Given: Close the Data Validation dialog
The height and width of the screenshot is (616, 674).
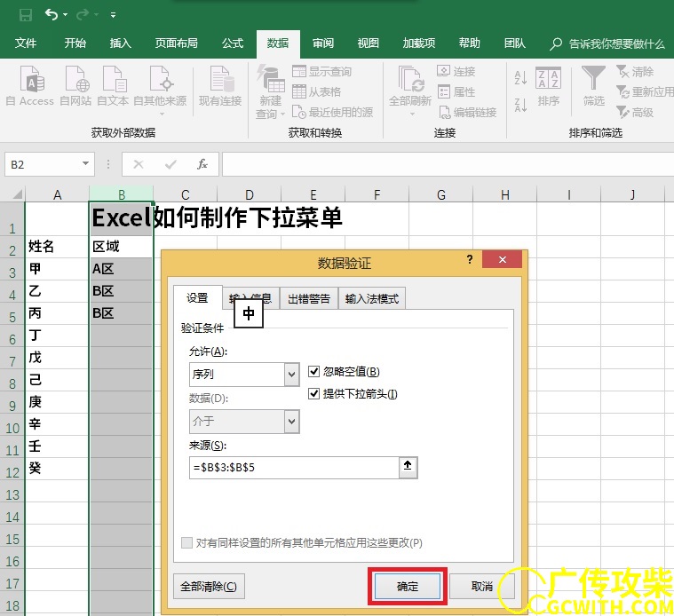Looking at the screenshot, I should click(502, 259).
